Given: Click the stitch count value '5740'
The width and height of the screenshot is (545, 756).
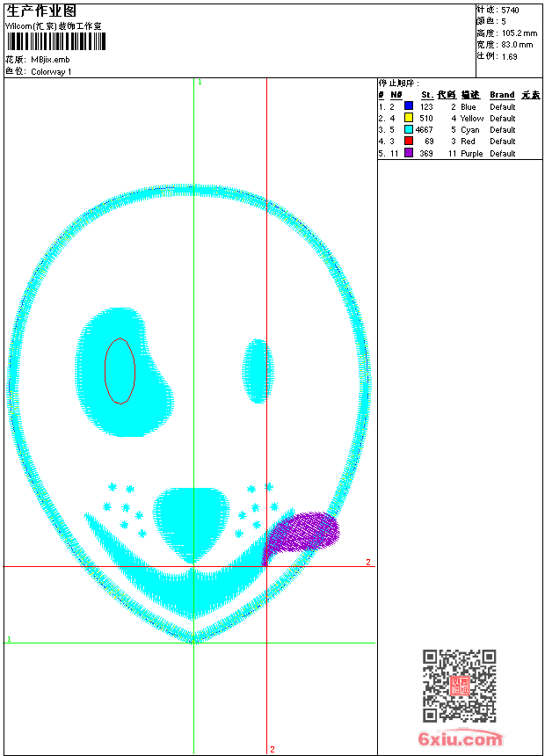Looking at the screenshot, I should pos(510,11).
